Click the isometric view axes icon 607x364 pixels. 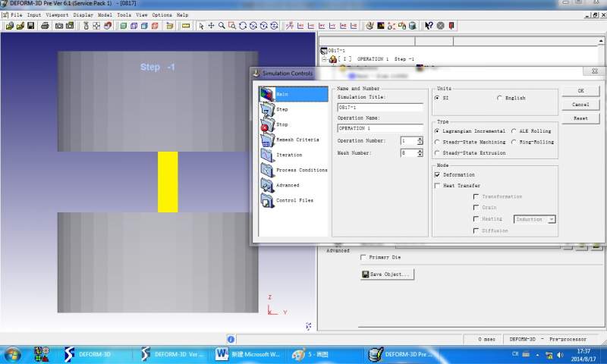point(290,26)
